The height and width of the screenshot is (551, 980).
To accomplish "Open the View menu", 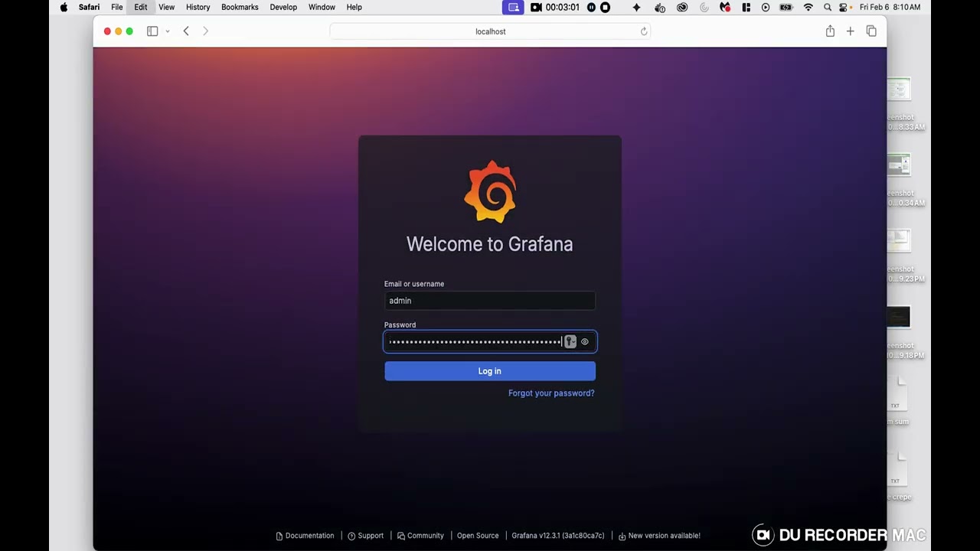I will click(x=166, y=7).
